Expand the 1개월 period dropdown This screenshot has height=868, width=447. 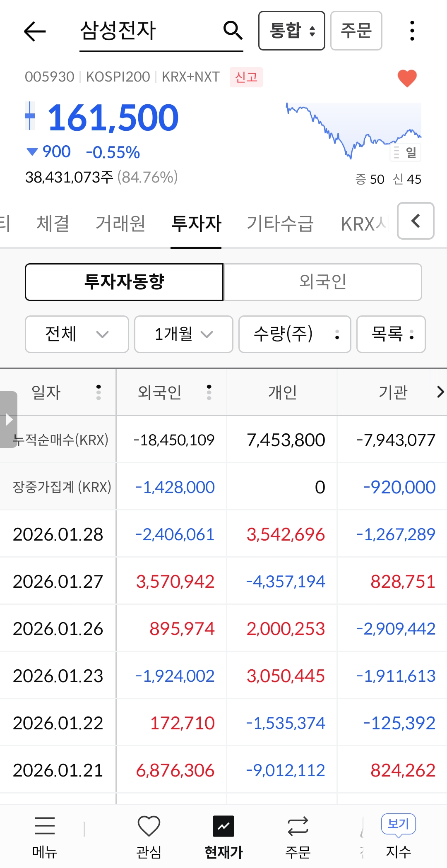coord(184,334)
